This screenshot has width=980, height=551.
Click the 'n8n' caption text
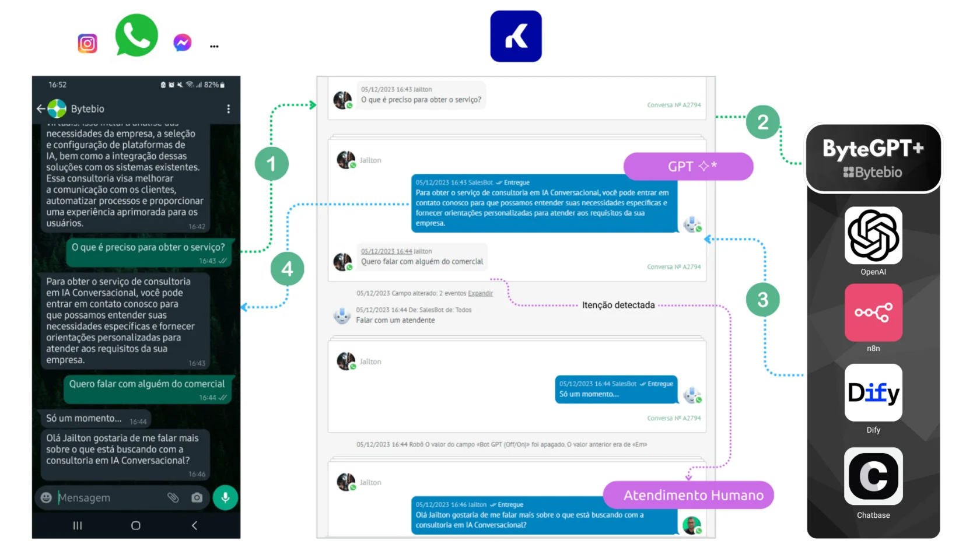tap(873, 348)
